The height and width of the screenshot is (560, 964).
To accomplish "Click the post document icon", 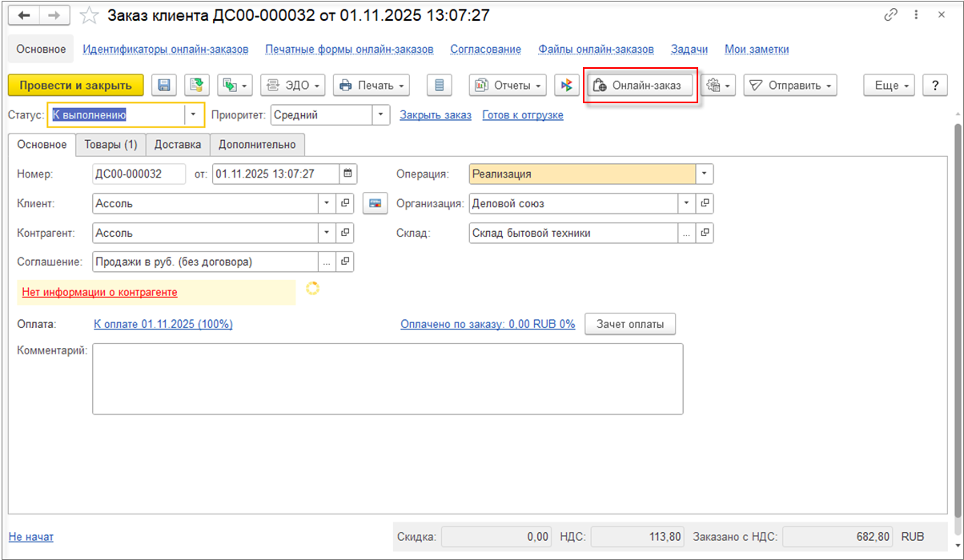I will (x=196, y=86).
